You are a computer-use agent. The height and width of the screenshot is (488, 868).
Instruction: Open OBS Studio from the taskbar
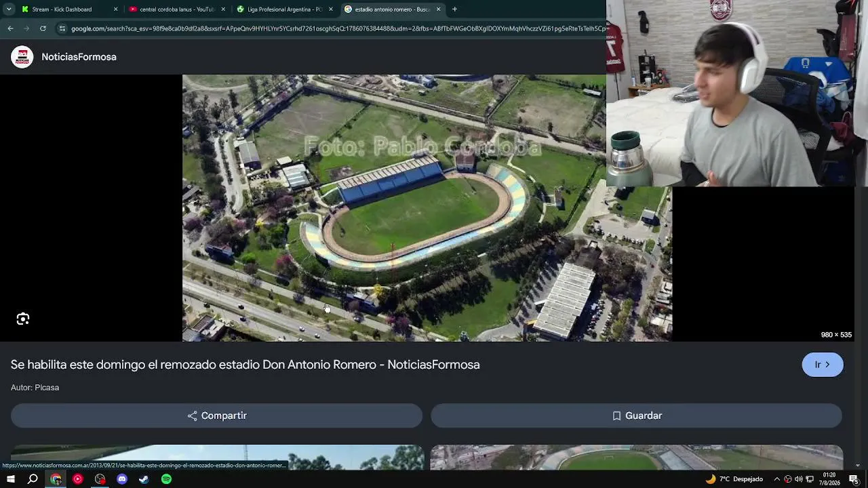click(100, 479)
